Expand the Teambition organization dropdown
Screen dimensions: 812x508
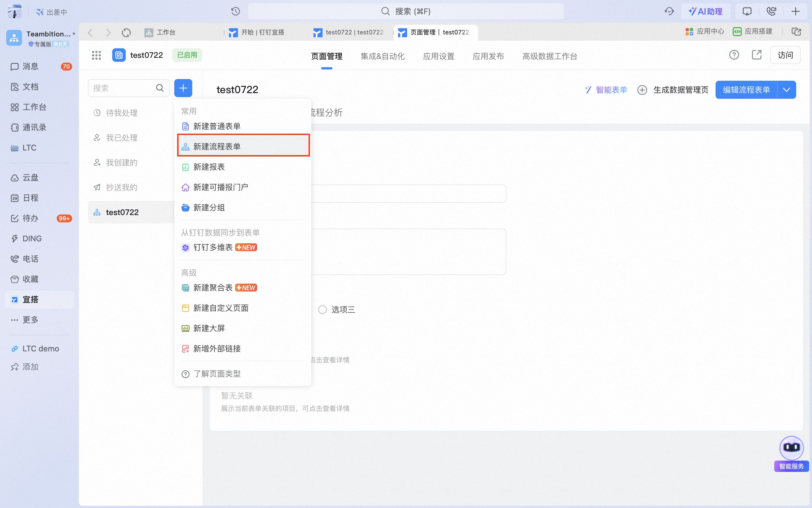(x=74, y=34)
